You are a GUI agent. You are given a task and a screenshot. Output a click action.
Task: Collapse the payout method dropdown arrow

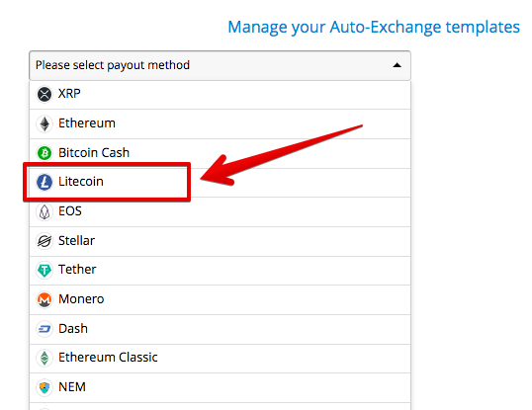click(397, 65)
